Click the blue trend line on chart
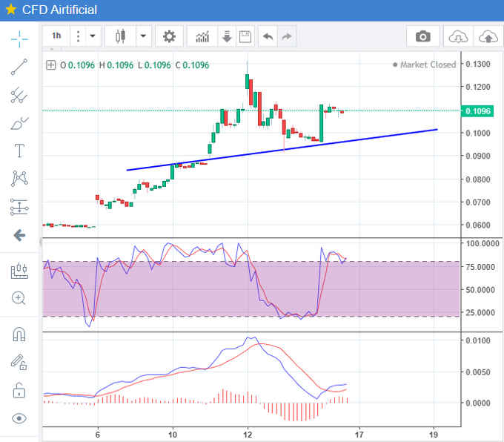This screenshot has height=442, width=504. coord(282,150)
